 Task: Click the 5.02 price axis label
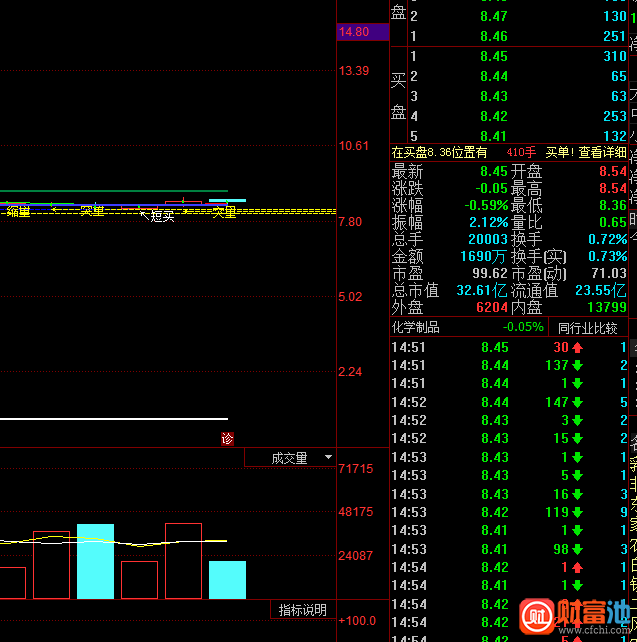pyautogui.click(x=350, y=297)
